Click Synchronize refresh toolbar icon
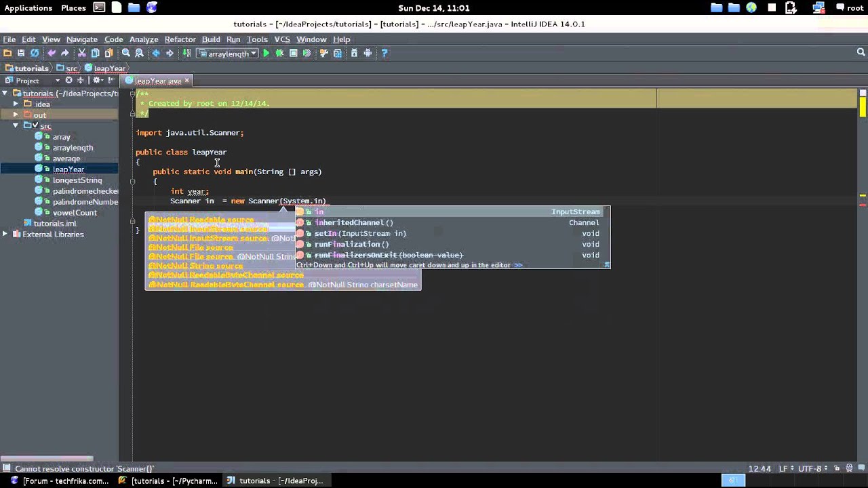 click(35, 53)
